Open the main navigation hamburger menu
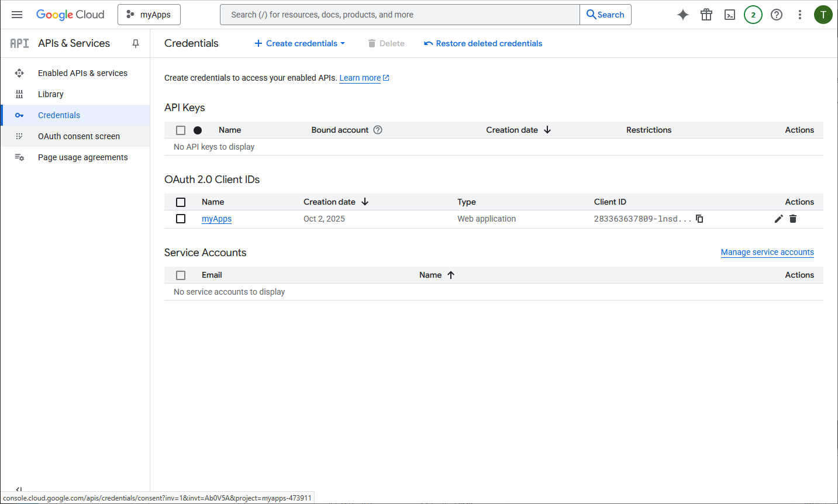Viewport: 838px width, 504px height. pos(17,15)
